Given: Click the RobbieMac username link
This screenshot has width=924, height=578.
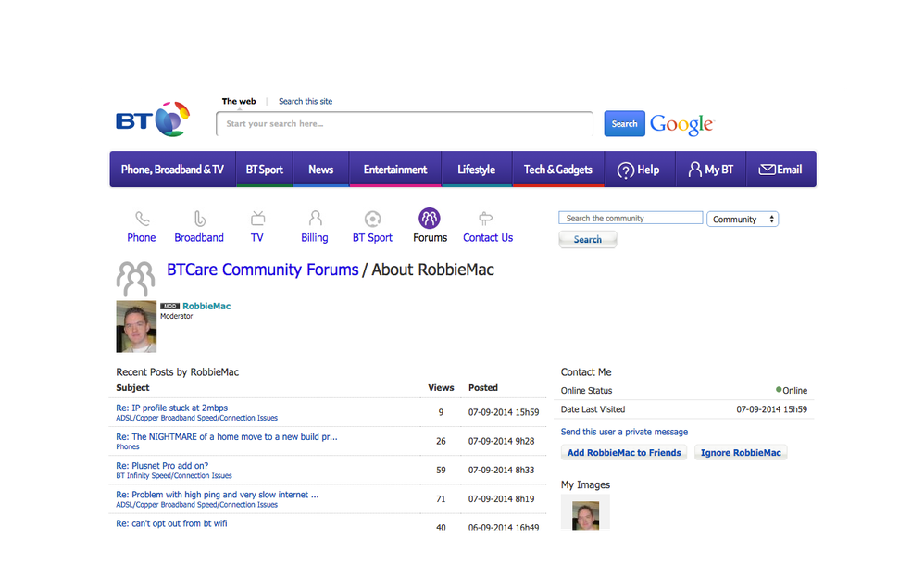Looking at the screenshot, I should pyautogui.click(x=206, y=306).
